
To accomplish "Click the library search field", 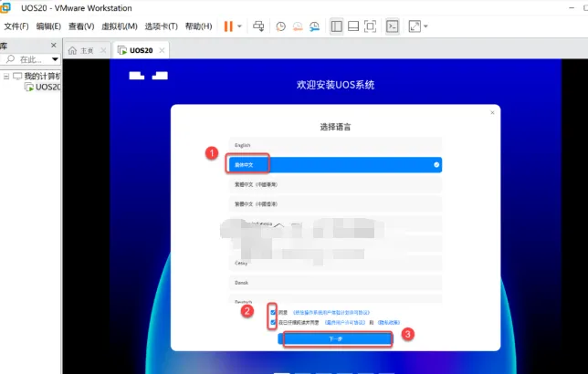I will coord(28,59).
